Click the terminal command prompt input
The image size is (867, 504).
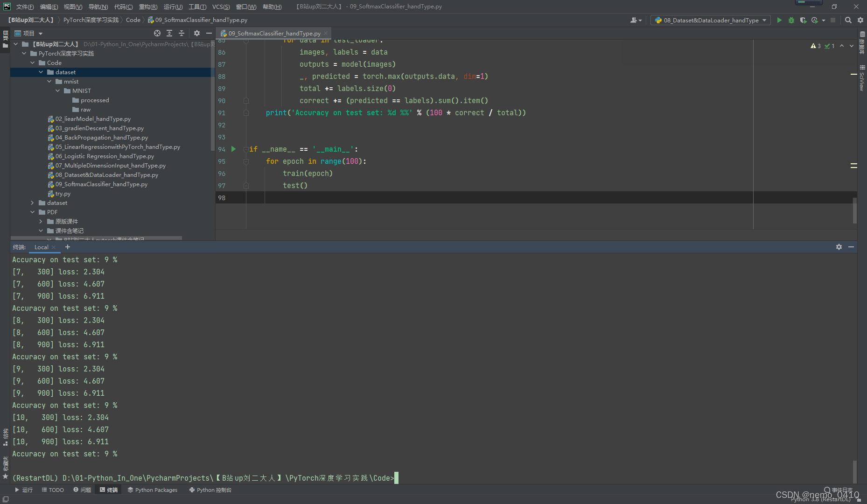[x=396, y=478]
